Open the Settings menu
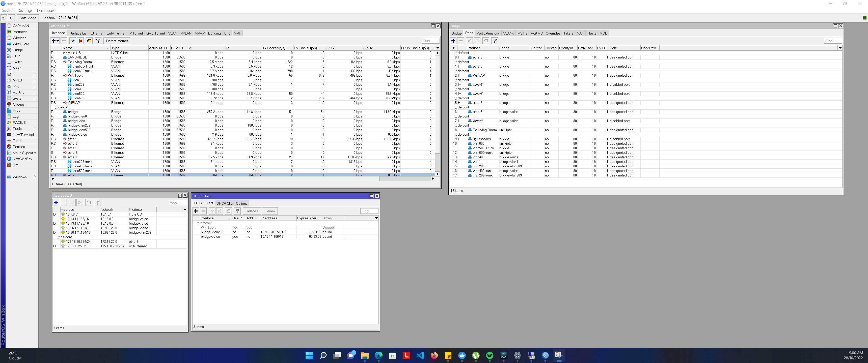 point(25,10)
